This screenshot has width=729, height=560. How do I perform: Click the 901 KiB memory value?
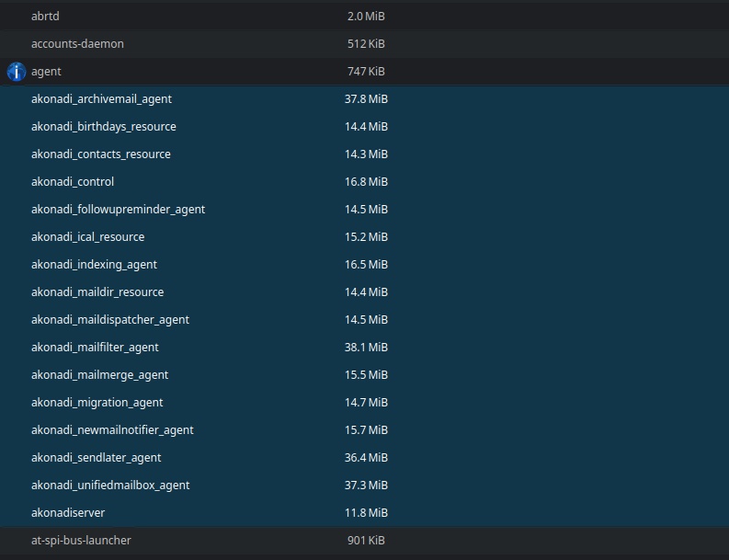(x=367, y=541)
